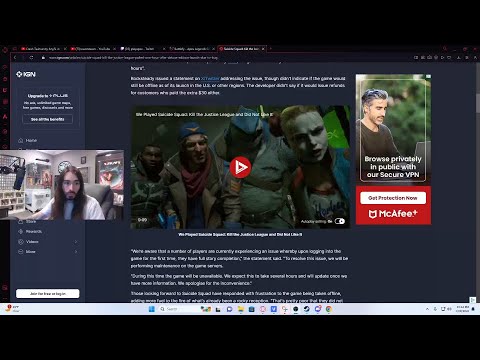Screen dimensions: 480x360
Task: Open Windows Start menu
Action: coord(151,309)
